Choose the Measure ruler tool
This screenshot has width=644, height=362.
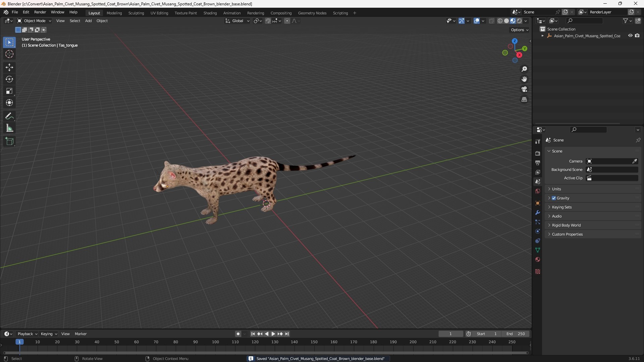pos(9,128)
